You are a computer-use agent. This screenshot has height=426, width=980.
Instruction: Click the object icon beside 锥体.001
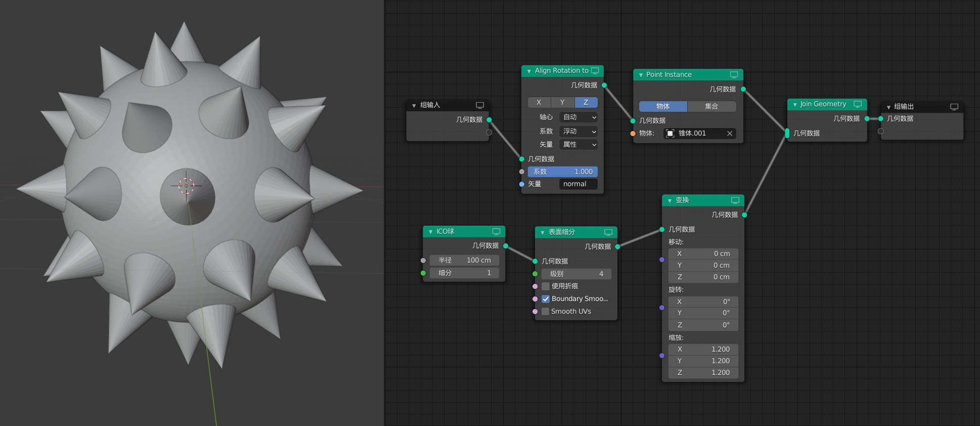pyautogui.click(x=670, y=134)
